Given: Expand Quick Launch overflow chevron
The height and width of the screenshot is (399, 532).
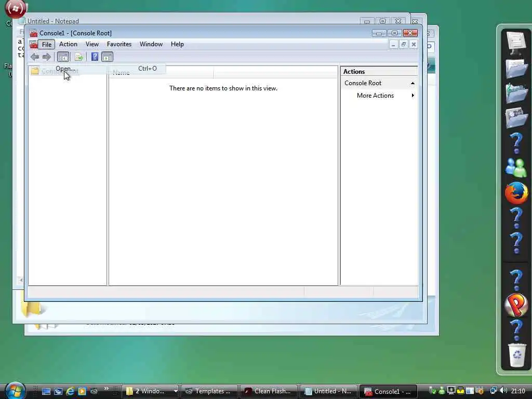Looking at the screenshot, I should tap(106, 389).
